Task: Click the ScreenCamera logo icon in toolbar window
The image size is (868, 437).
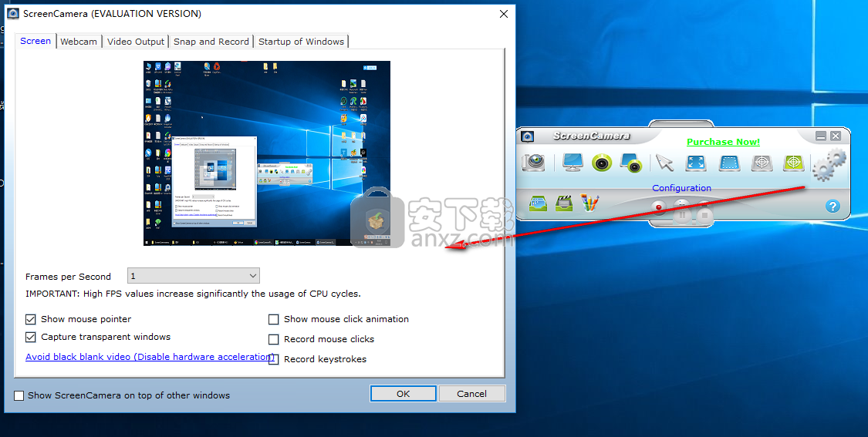Action: (x=528, y=136)
